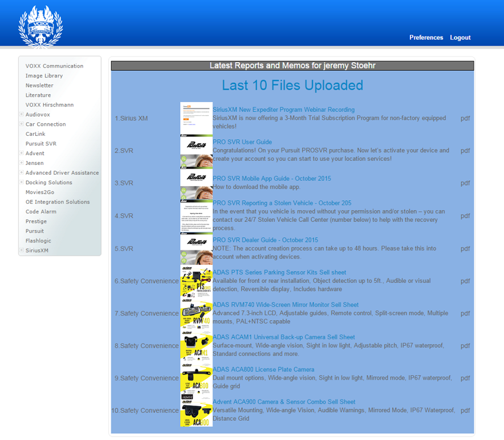
Task: Expand the Docking Solutions tree node
Action: click(22, 182)
